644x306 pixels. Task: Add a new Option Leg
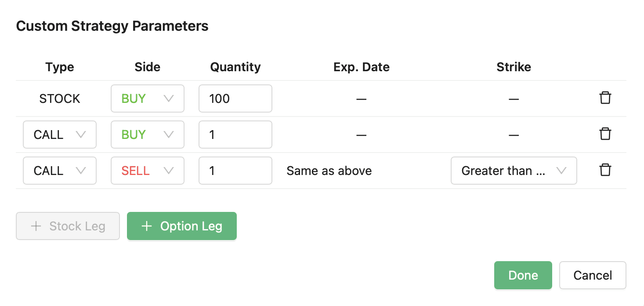point(182,226)
